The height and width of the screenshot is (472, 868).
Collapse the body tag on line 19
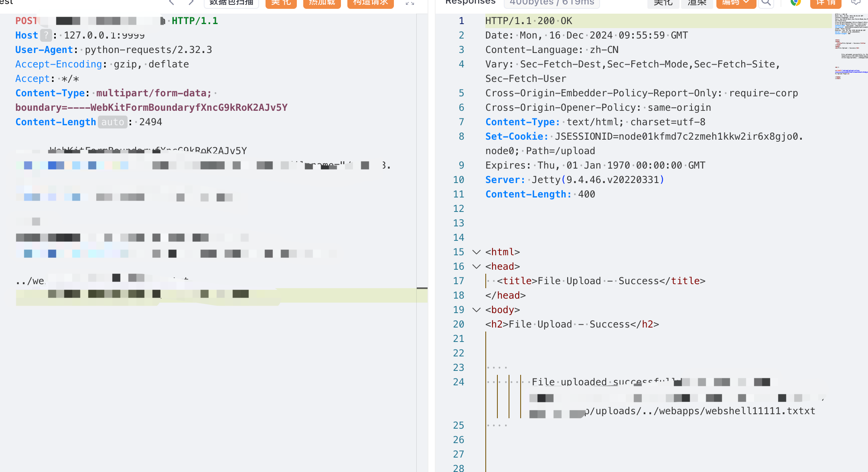coord(477,310)
